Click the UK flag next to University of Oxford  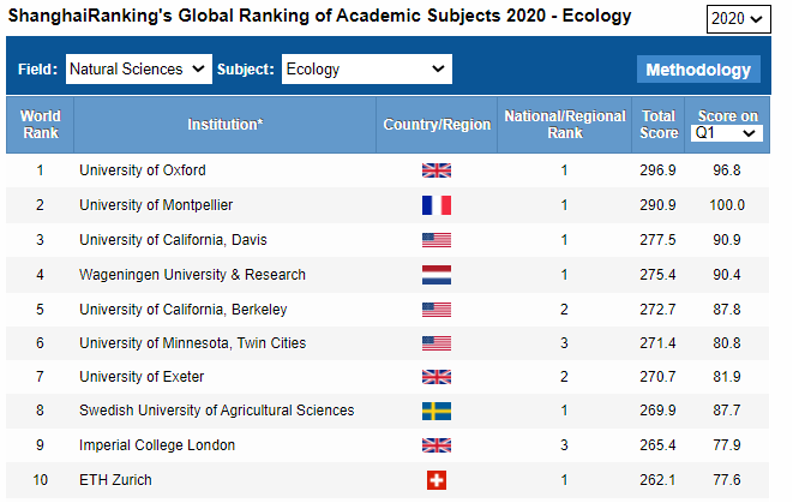pos(436,171)
